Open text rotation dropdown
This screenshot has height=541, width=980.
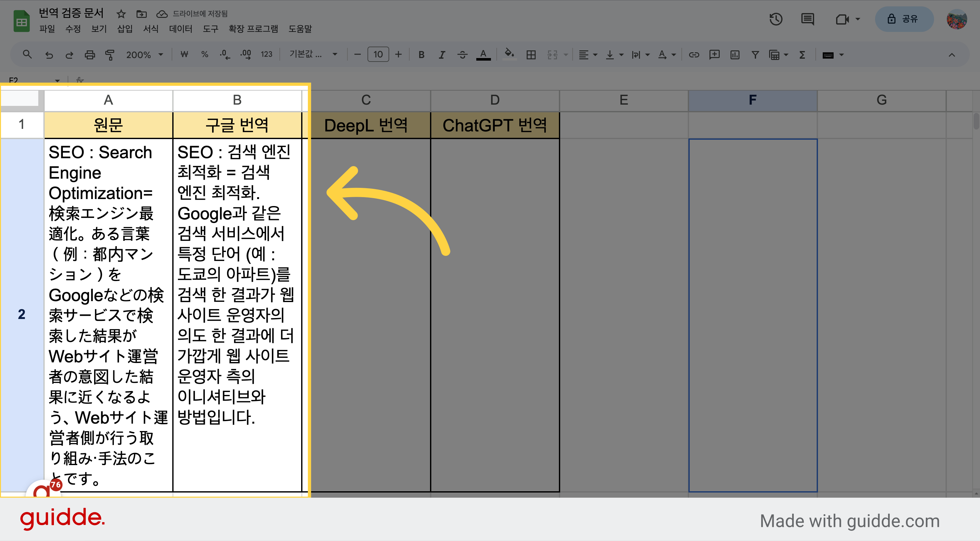coord(667,55)
